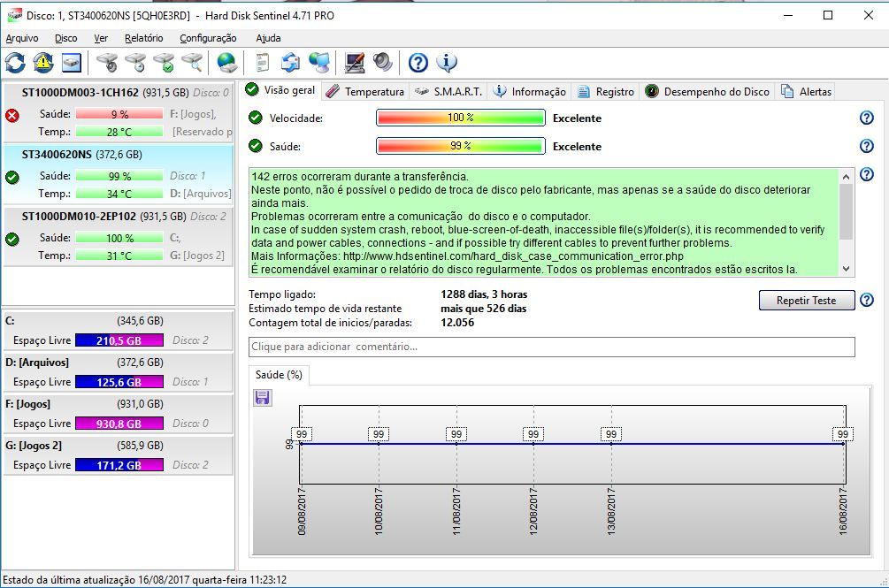
Task: Click the disk icon with clock
Action: (135, 62)
